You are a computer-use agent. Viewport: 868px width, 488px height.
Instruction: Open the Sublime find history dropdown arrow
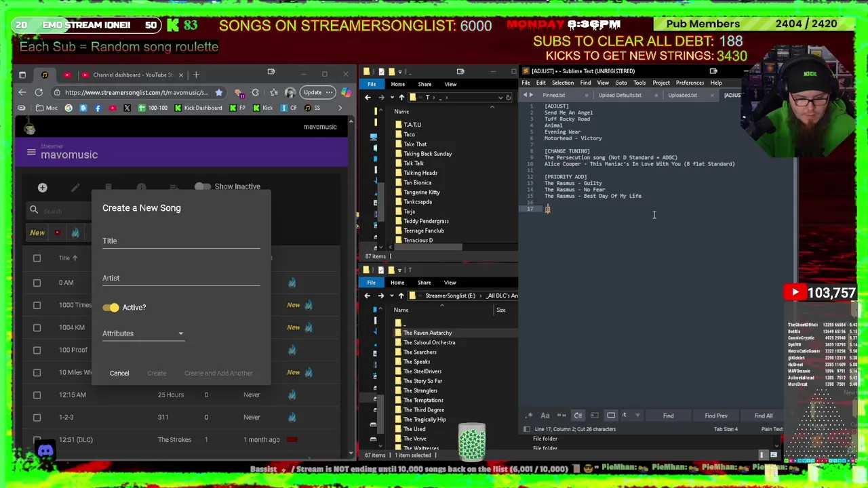(637, 415)
